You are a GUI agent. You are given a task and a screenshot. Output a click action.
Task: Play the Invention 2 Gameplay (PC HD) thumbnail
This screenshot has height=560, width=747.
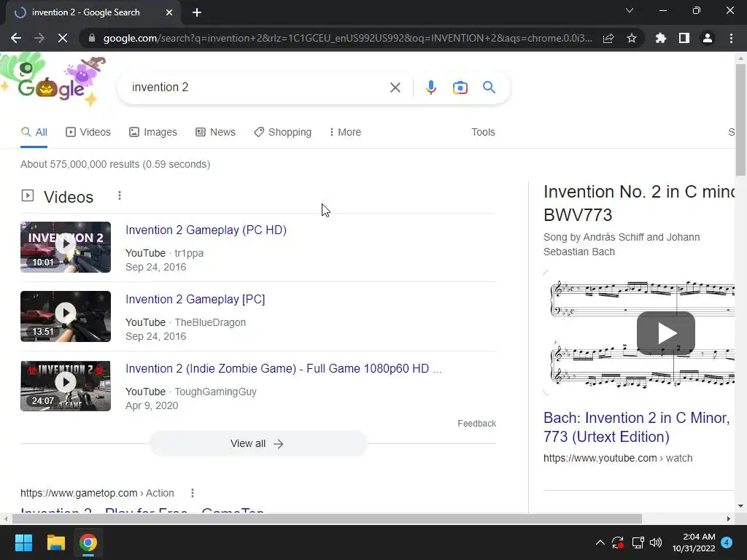[x=66, y=247]
